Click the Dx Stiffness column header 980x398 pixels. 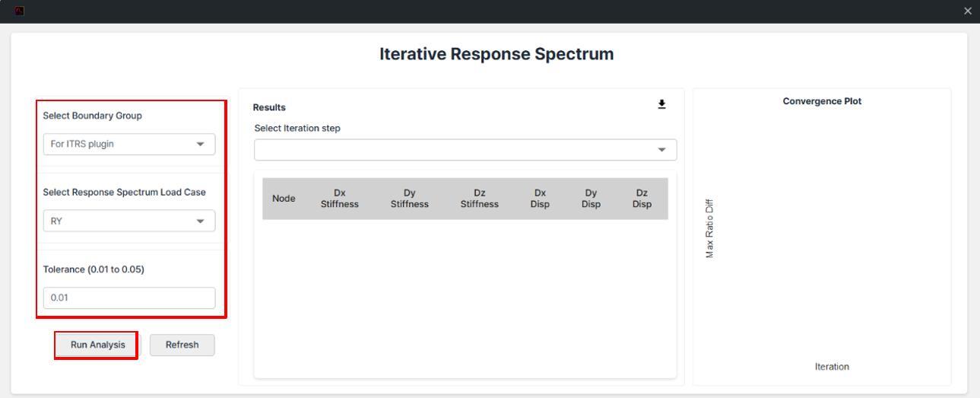[340, 199]
